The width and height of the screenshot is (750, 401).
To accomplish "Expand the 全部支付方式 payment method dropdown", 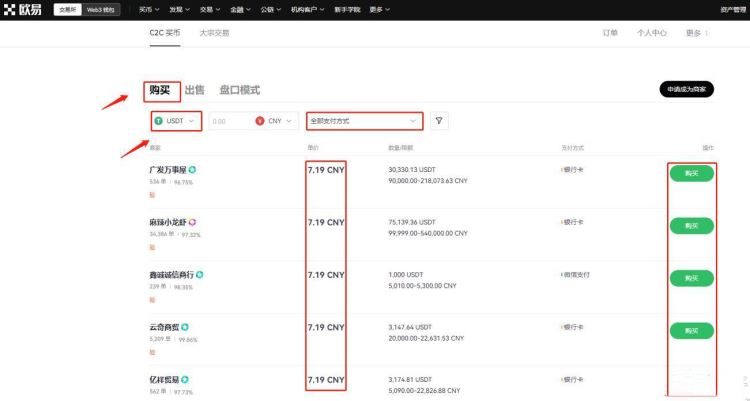I will 364,121.
